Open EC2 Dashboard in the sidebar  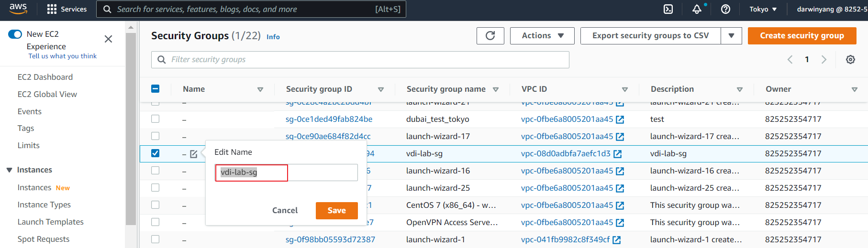(45, 77)
